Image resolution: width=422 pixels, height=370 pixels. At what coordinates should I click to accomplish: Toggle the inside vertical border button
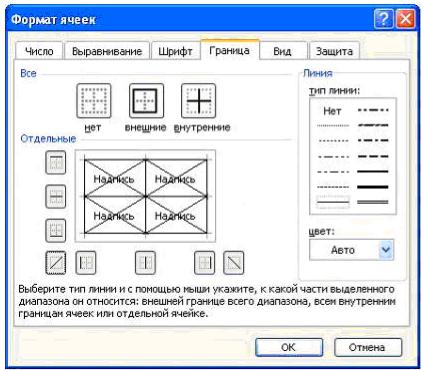(x=145, y=263)
